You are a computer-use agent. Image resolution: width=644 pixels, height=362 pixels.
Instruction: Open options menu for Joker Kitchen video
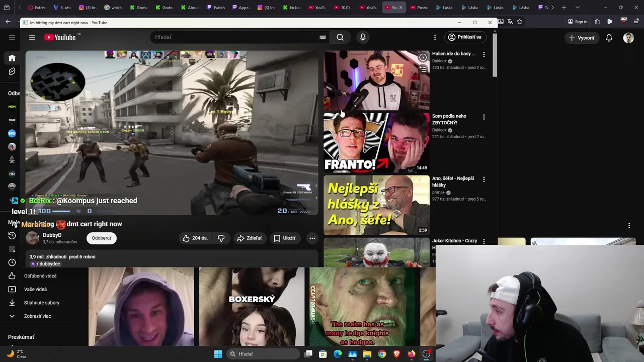(x=484, y=241)
